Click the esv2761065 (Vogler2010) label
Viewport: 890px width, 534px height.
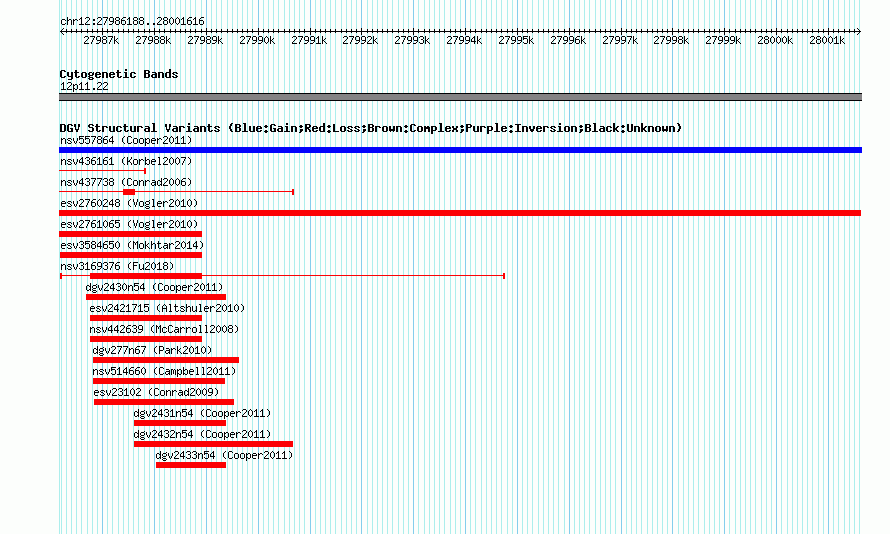tap(129, 224)
